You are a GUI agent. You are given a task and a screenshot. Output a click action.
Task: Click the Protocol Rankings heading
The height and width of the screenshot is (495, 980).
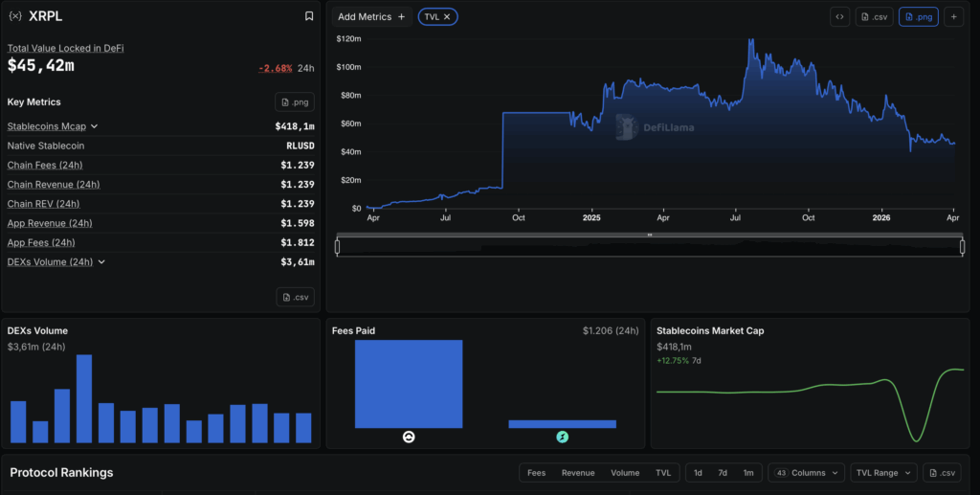pyautogui.click(x=61, y=473)
